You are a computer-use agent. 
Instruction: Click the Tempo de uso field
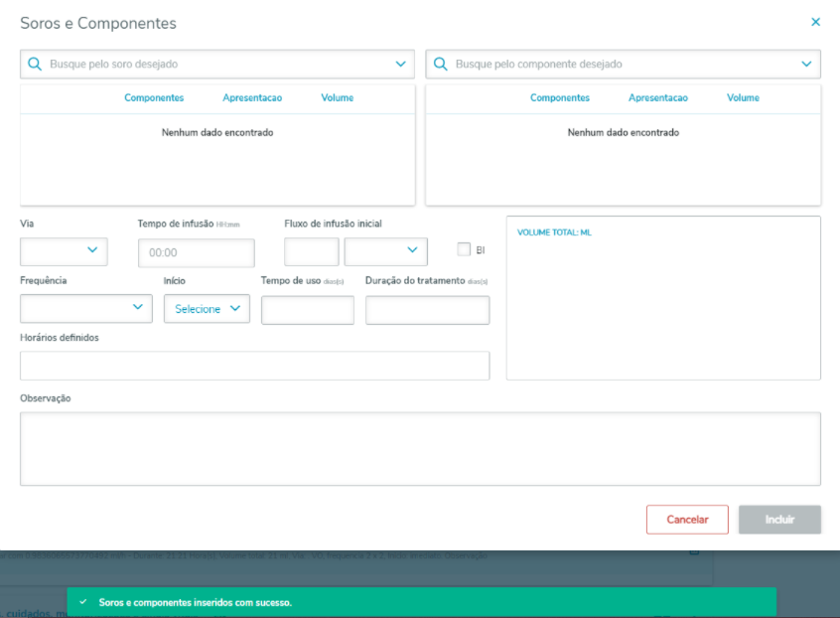[x=308, y=310]
